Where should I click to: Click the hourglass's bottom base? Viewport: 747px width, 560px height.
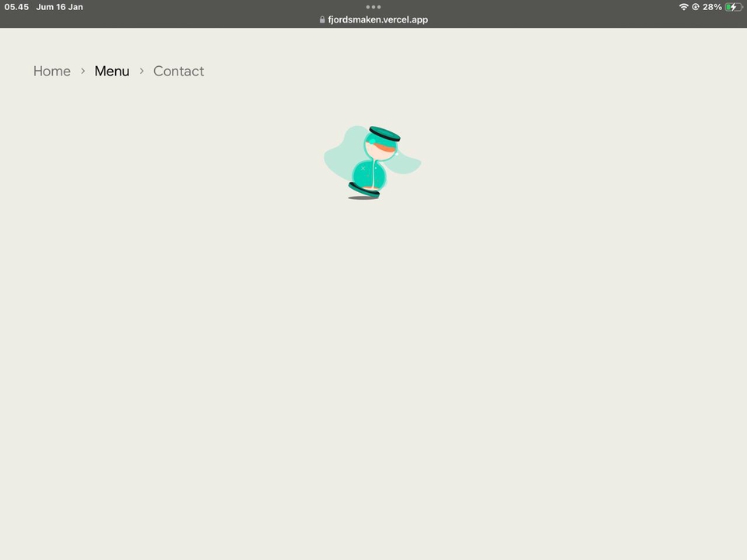coord(363,189)
